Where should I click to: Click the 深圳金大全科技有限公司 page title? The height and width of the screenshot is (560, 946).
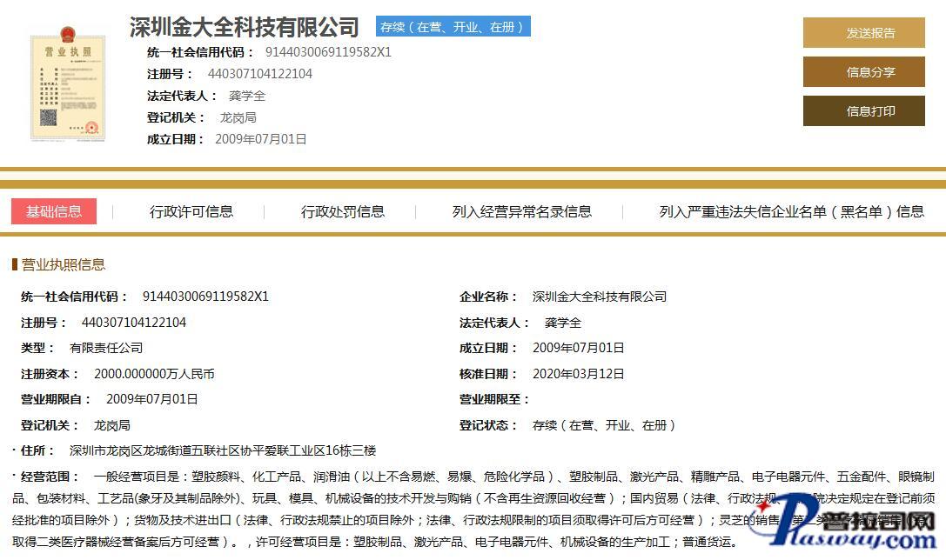click(244, 27)
